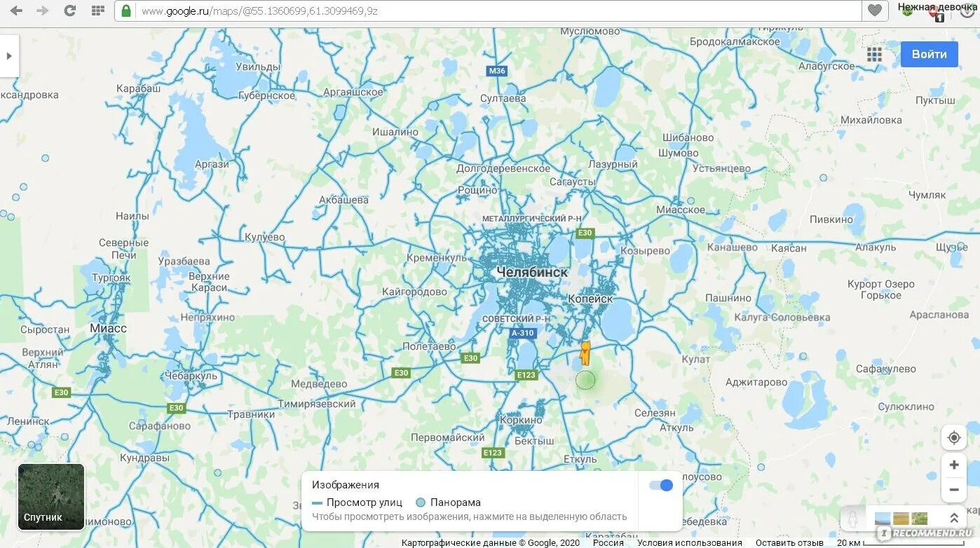Image resolution: width=980 pixels, height=548 pixels.
Task: Click the Бродокалмакское label
Action: [x=735, y=41]
